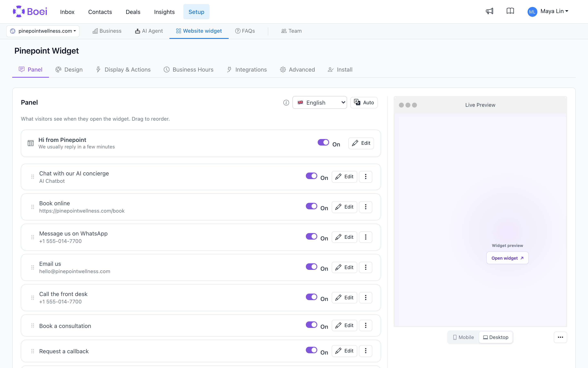Edit the Message us on WhatsApp item
The height and width of the screenshot is (368, 588).
(x=344, y=237)
